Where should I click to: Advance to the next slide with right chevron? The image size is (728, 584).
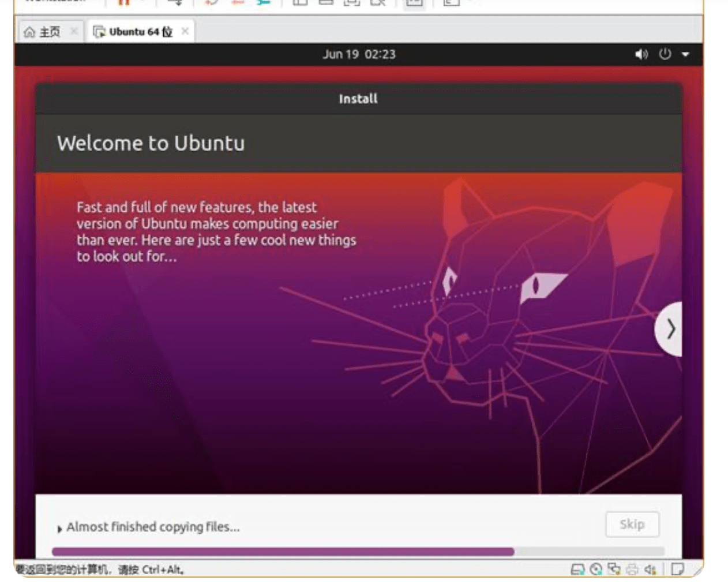(x=669, y=329)
